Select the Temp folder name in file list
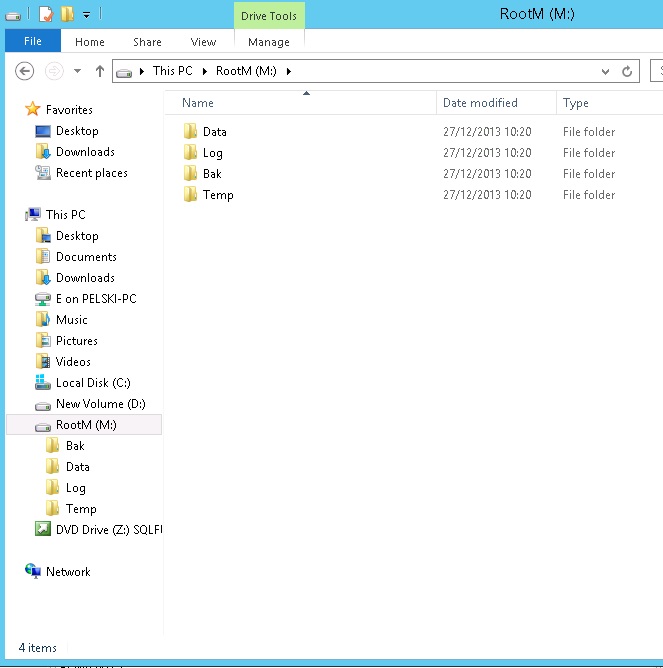 (218, 195)
